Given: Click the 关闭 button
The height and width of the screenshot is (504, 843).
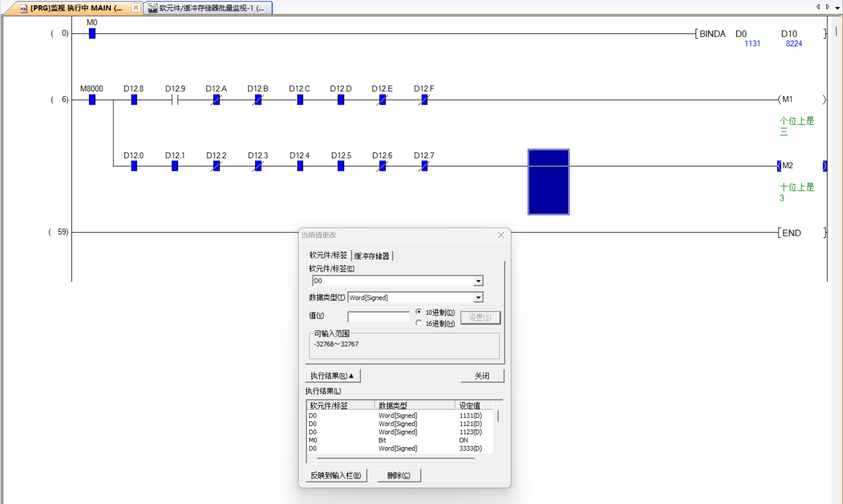Looking at the screenshot, I should (x=482, y=375).
